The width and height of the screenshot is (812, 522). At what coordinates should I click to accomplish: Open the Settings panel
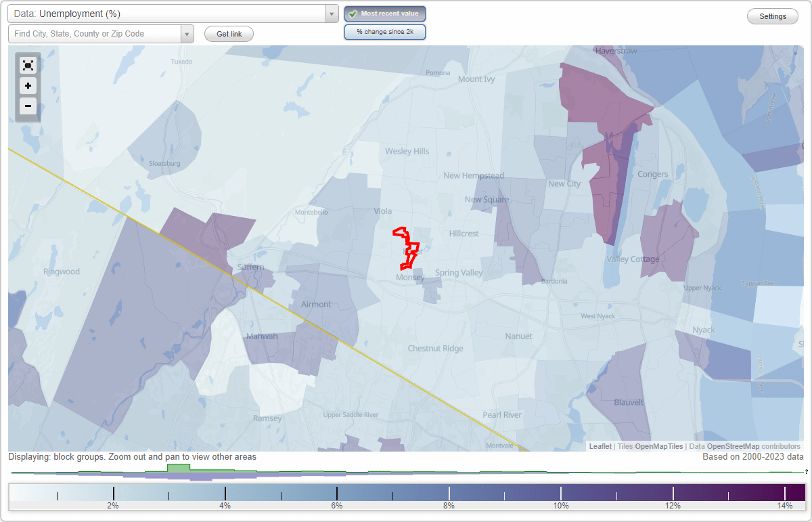coord(772,16)
